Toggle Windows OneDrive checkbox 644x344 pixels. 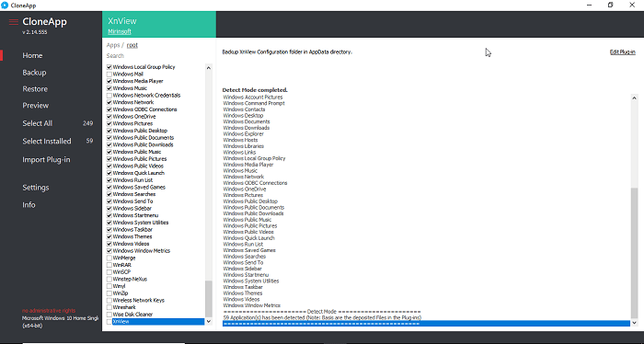pos(109,116)
